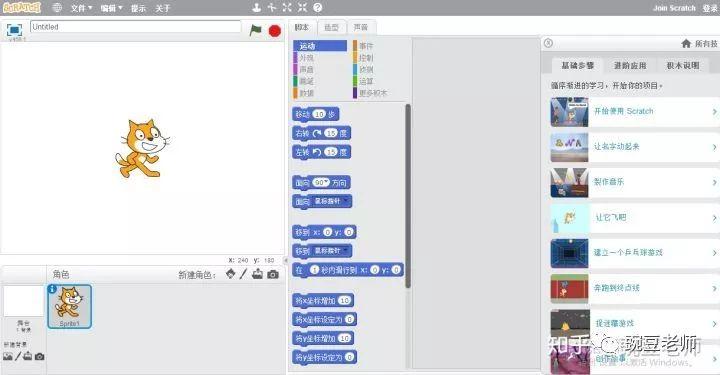Close the tips panel with the X icon
Viewport: 720px width, 375px height.
click(x=548, y=43)
